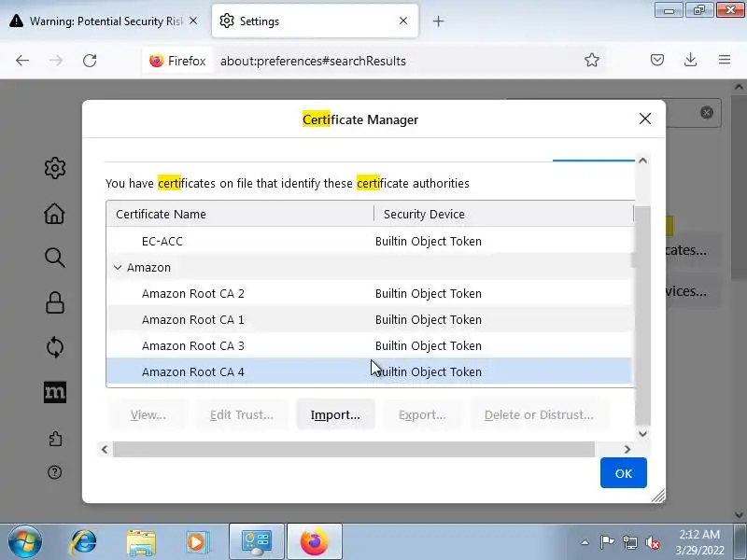
Task: Click the Import... button
Action: 335,414
